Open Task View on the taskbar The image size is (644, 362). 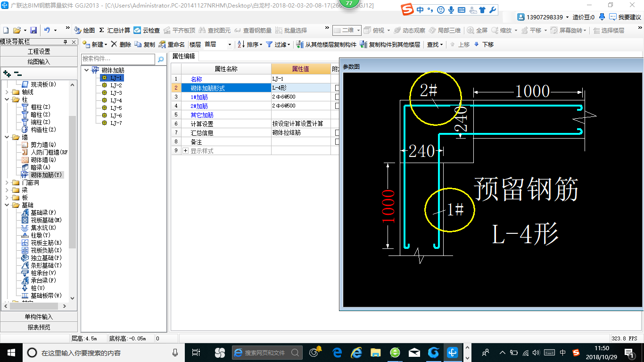pos(196,352)
